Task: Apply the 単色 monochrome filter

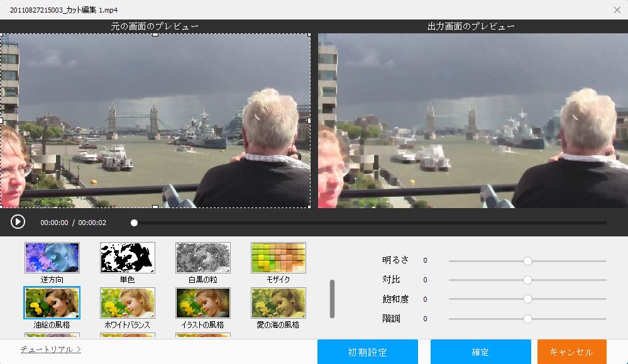Action: tap(128, 258)
